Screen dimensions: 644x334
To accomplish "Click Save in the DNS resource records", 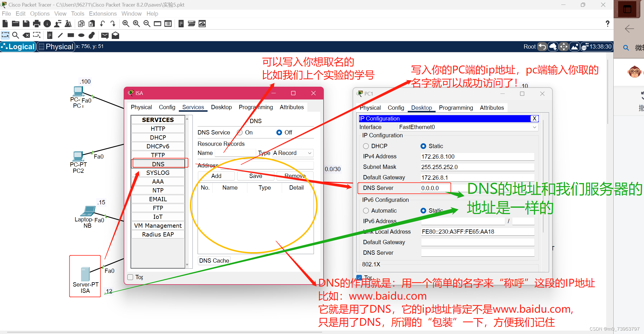I will 255,176.
